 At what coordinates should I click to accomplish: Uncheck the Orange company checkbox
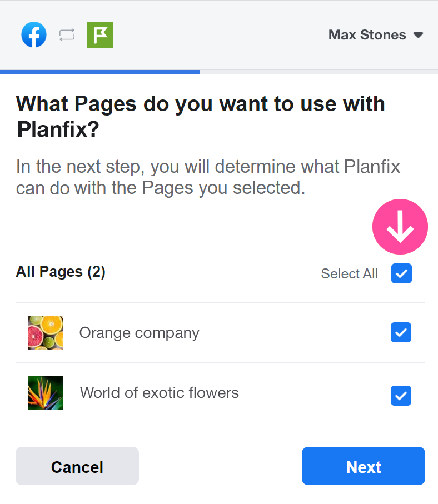tap(401, 332)
